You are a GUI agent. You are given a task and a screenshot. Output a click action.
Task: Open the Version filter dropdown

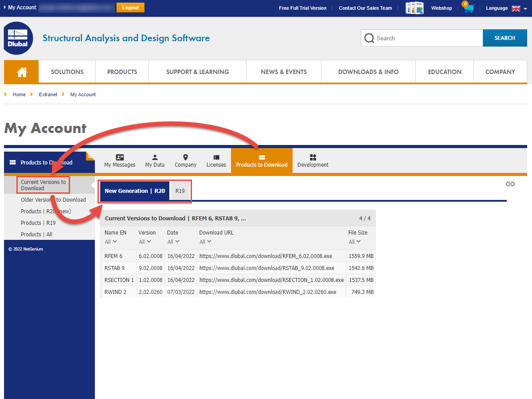pyautogui.click(x=145, y=242)
